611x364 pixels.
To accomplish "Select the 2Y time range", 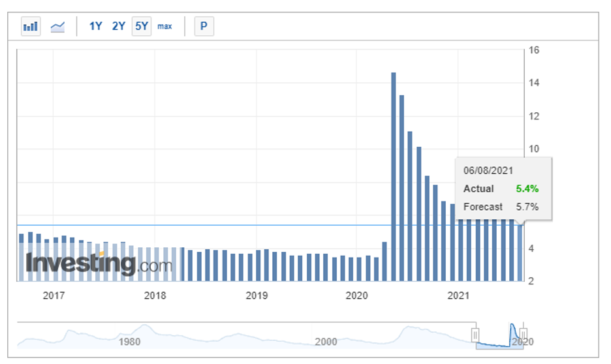I will tap(118, 27).
